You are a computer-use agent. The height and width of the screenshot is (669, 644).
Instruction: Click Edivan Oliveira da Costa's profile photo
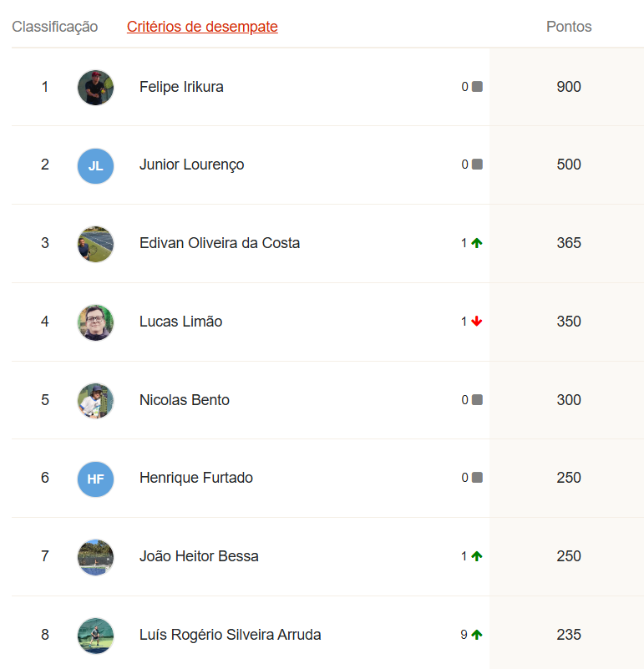pyautogui.click(x=95, y=244)
